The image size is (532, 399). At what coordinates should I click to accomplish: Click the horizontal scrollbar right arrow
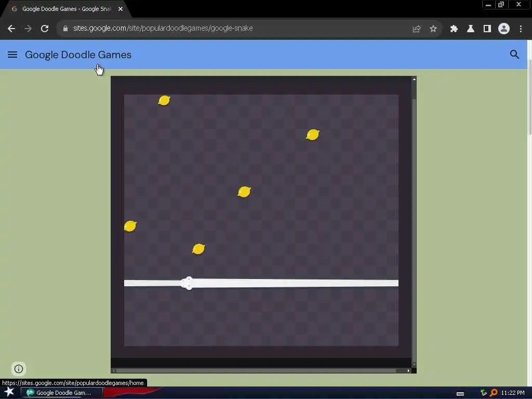(409, 371)
